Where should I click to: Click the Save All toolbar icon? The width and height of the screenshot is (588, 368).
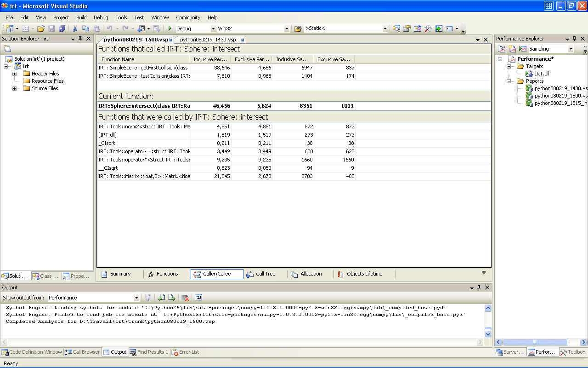(x=62, y=29)
